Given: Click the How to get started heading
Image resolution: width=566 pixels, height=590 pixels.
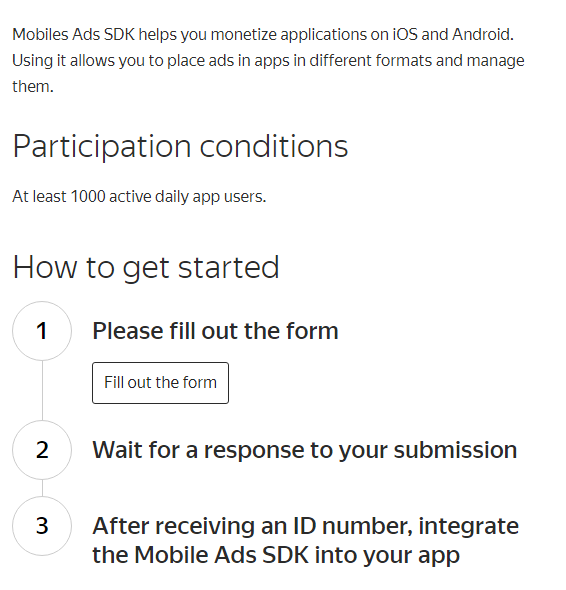Looking at the screenshot, I should 146,267.
